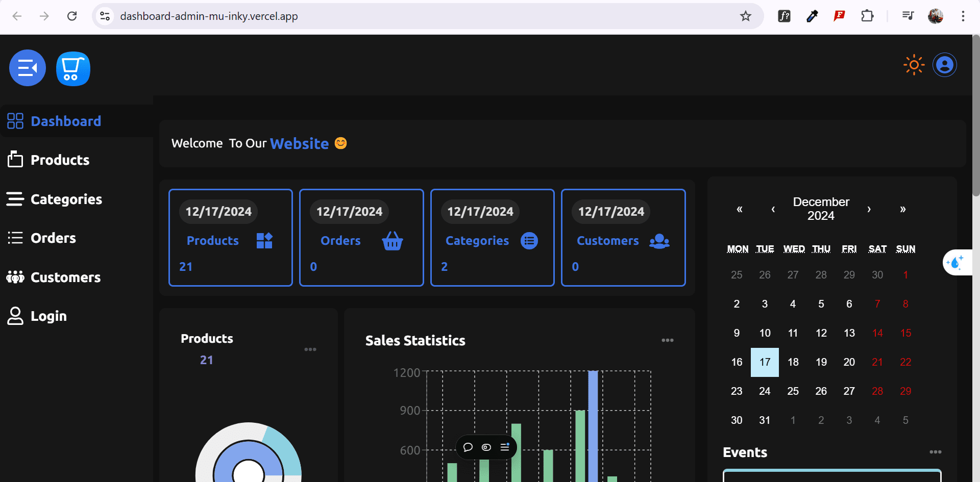Open the red F extension icon
This screenshot has width=980, height=482.
click(x=839, y=16)
